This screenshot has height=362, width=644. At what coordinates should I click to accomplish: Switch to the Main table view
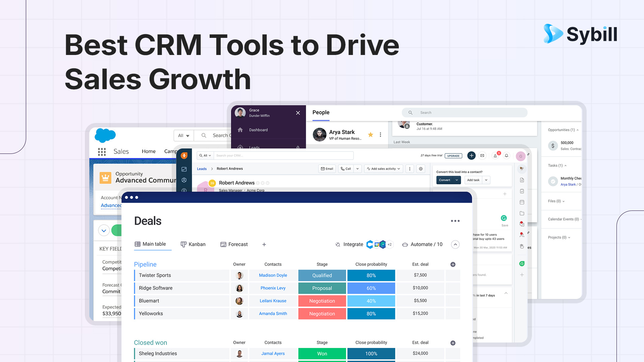coord(150,244)
